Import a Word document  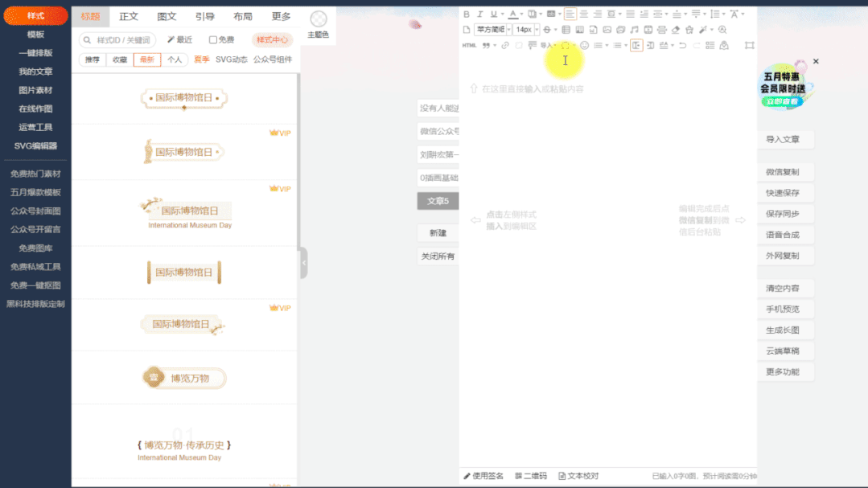click(x=594, y=29)
